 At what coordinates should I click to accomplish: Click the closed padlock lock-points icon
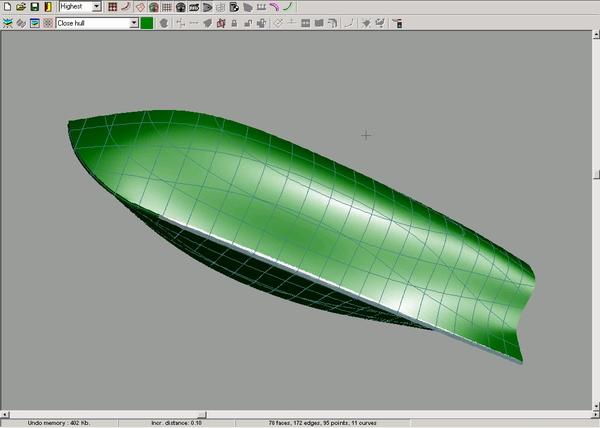click(x=234, y=23)
